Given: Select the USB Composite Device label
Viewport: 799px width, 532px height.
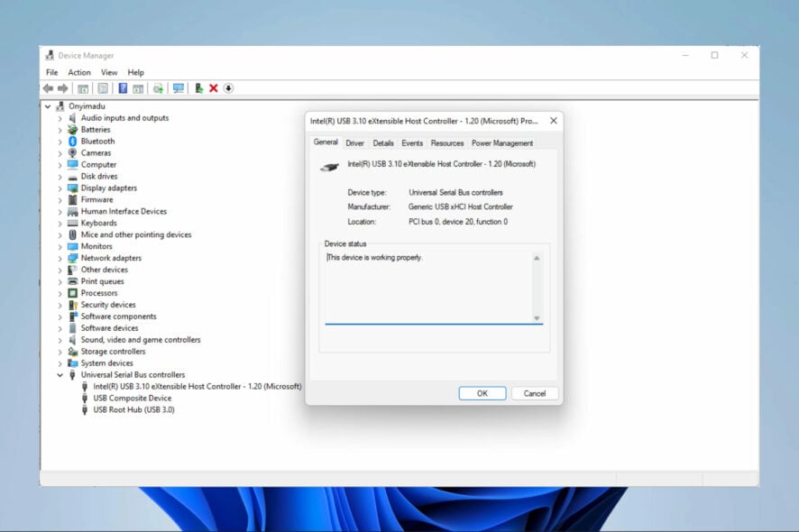Looking at the screenshot, I should click(132, 398).
